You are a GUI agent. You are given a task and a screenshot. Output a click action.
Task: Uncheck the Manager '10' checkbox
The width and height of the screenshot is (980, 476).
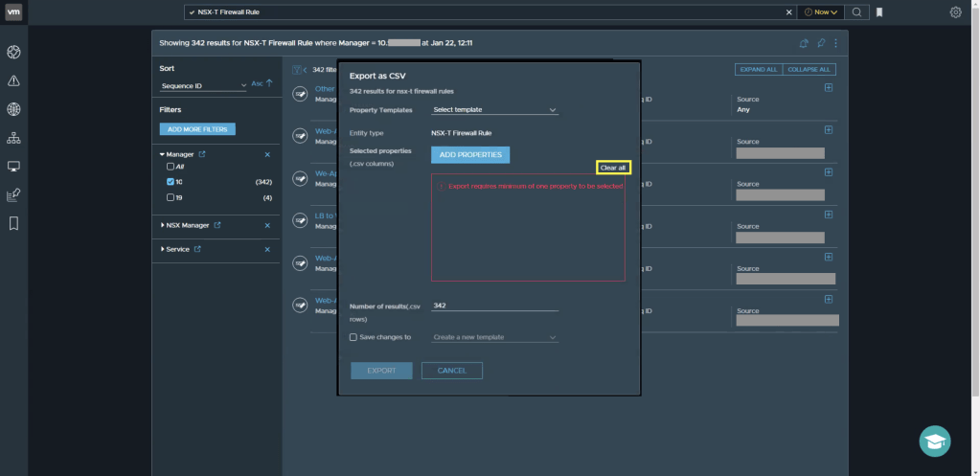point(171,181)
